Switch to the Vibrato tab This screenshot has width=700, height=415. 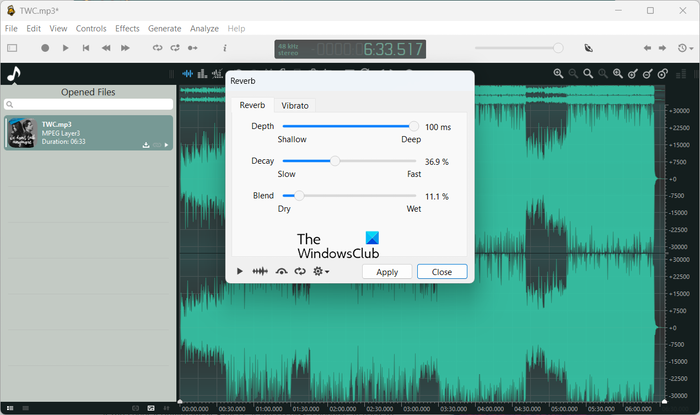(x=294, y=105)
